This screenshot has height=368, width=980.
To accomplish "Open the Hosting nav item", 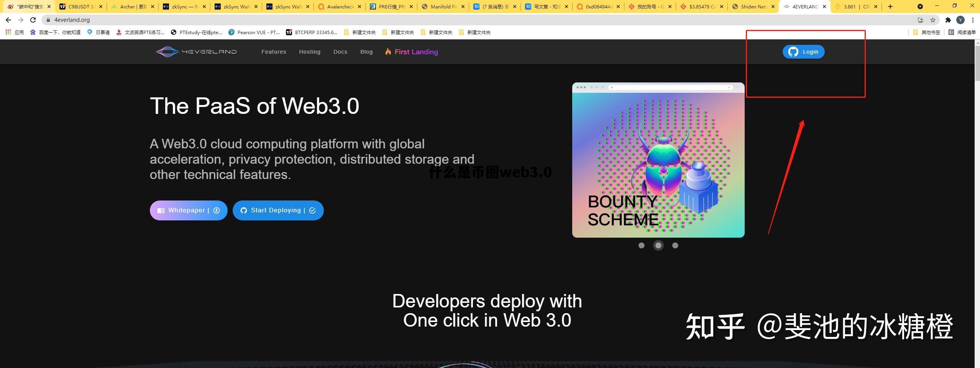I will point(310,52).
